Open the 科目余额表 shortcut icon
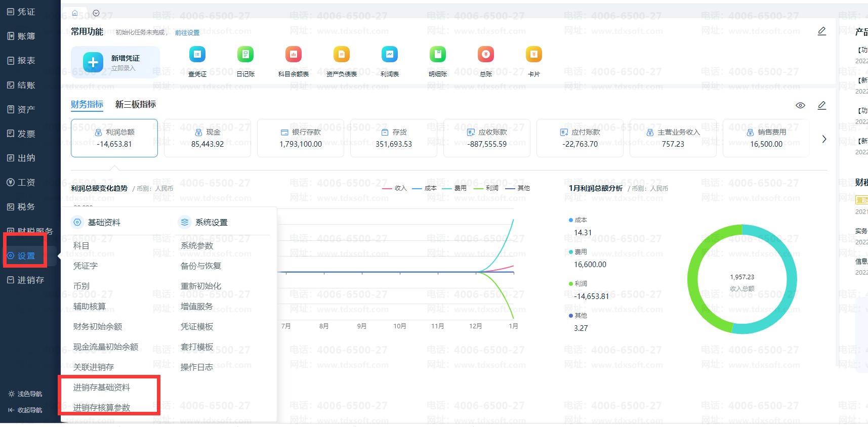This screenshot has height=427, width=868. click(293, 54)
